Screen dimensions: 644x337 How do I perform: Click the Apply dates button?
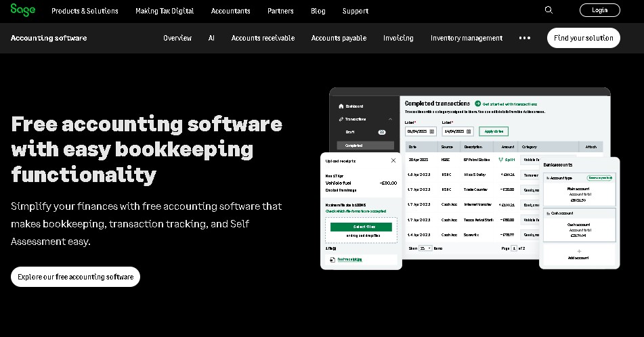(494, 131)
